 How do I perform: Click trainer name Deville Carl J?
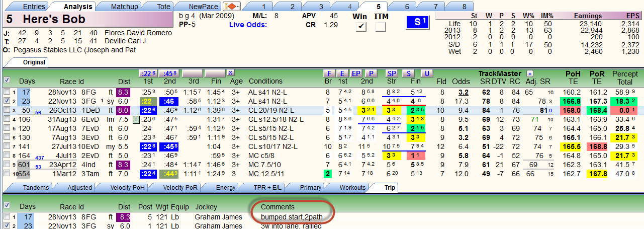tap(125, 41)
